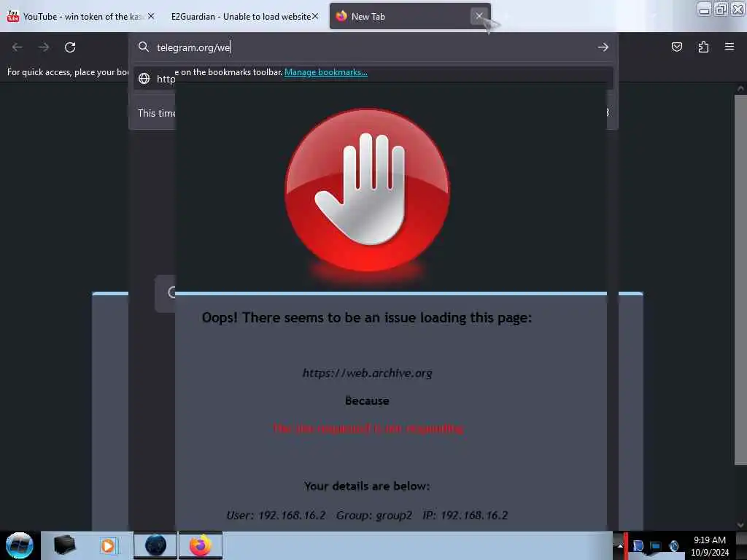Close the New Tab tab
Image resolution: width=747 pixels, height=560 pixels.
(479, 16)
